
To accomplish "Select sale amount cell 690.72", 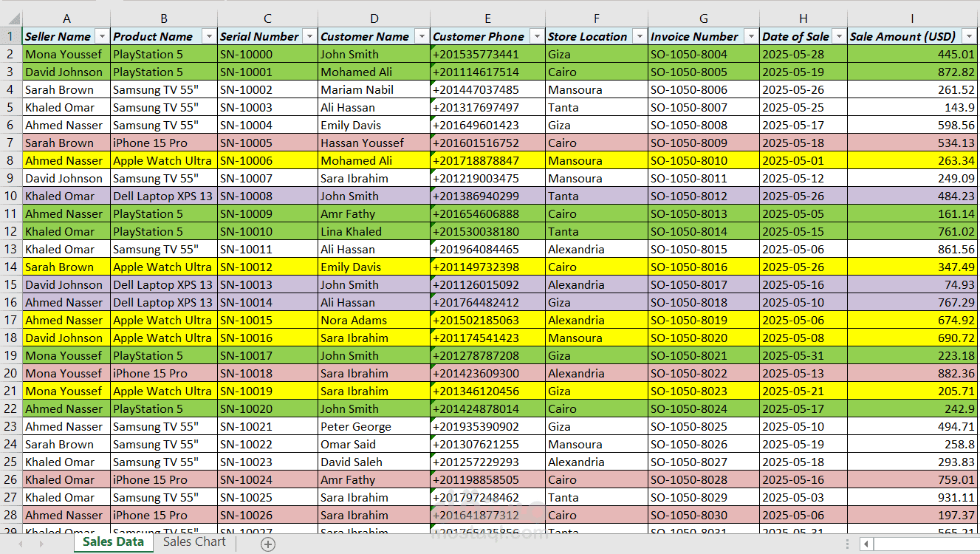I will [913, 338].
